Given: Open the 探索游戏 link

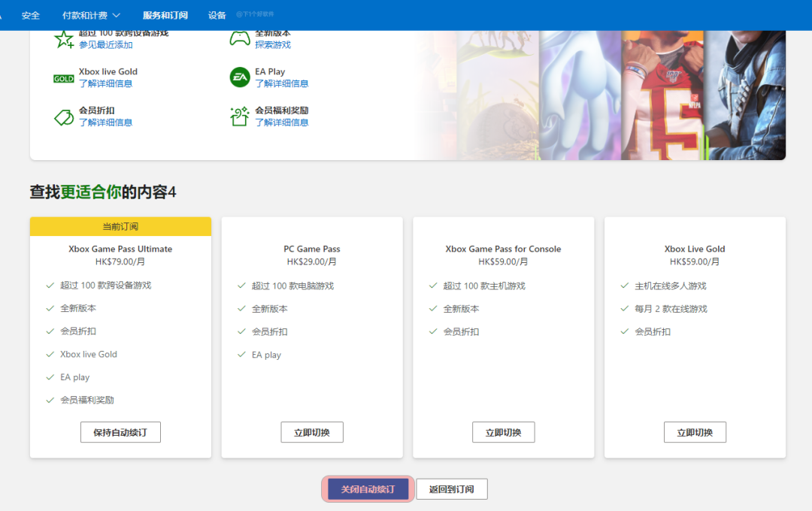Looking at the screenshot, I should [273, 45].
